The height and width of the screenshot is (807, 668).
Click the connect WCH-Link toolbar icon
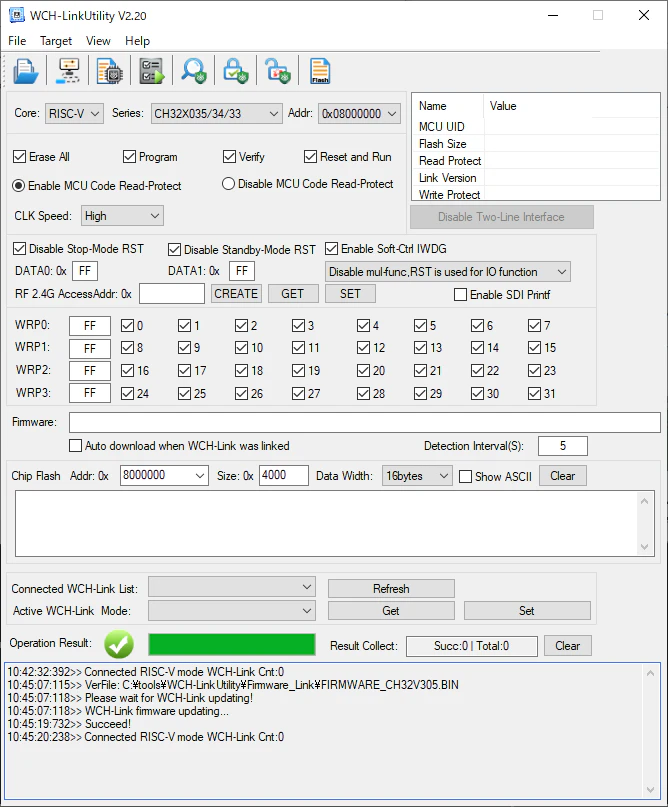tap(68, 71)
